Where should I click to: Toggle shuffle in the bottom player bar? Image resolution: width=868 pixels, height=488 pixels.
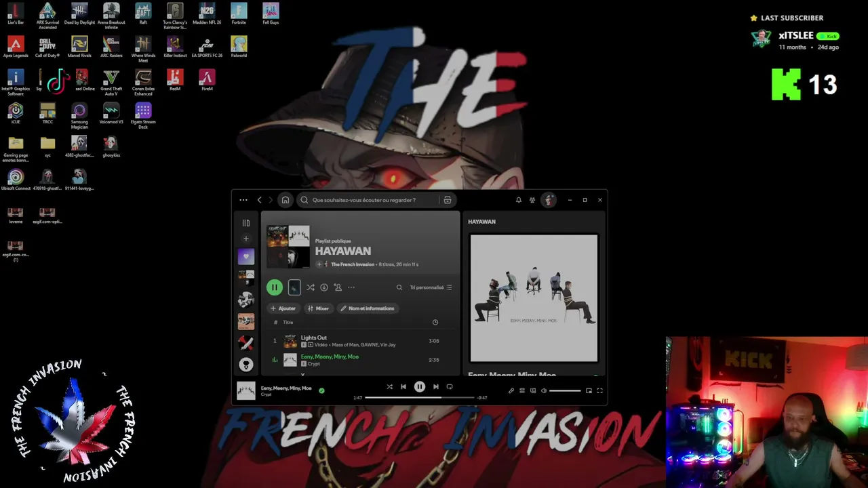[x=389, y=386]
